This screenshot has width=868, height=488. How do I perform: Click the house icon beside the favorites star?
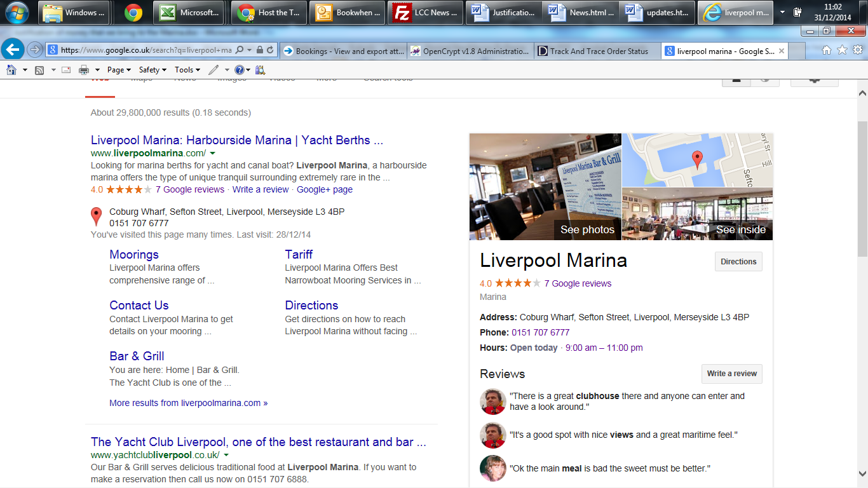(x=827, y=50)
